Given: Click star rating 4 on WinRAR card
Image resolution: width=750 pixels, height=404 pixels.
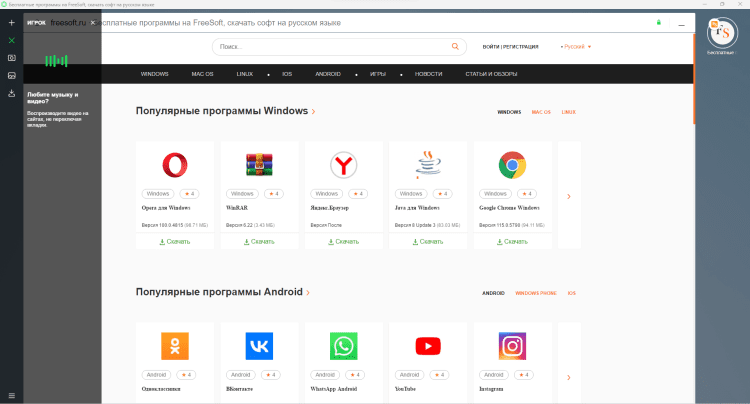Looking at the screenshot, I should 274,194.
